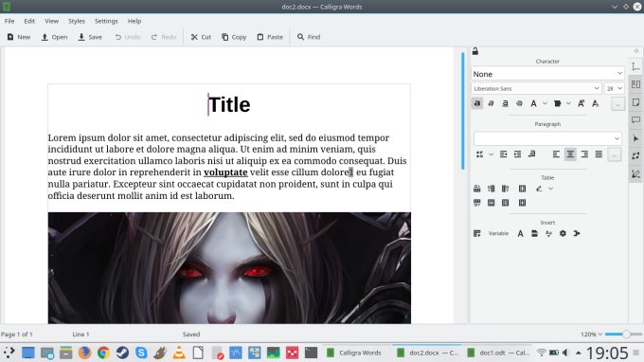The height and width of the screenshot is (362, 644).
Task: Select the sticky note tool side tab
Action: [x=635, y=102]
